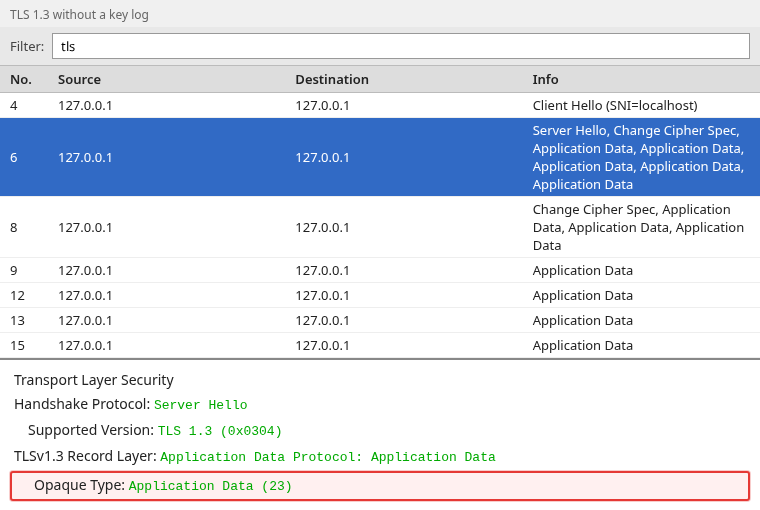Image resolution: width=760 pixels, height=510 pixels.
Task: Click the Info column header
Action: coord(545,80)
